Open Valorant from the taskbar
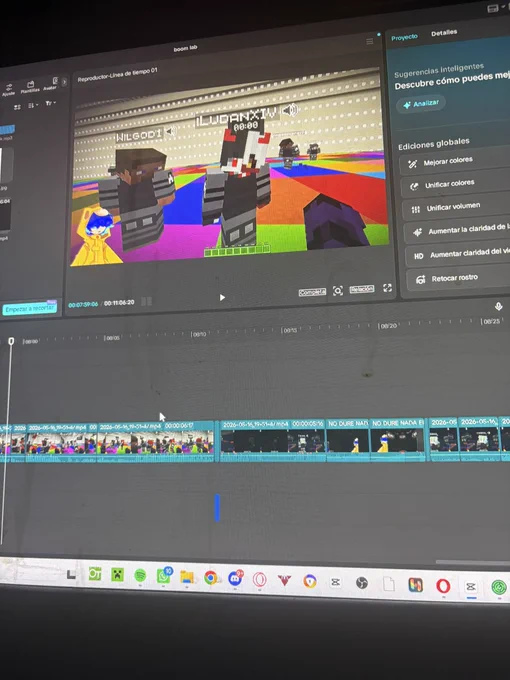The width and height of the screenshot is (510, 680). (284, 580)
